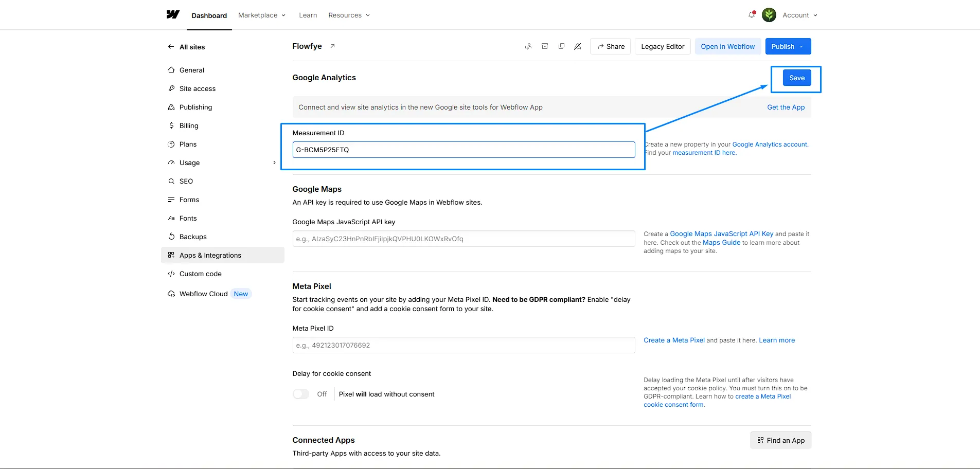This screenshot has height=469, width=980.
Task: Toggle Delay for cookie consent switch
Action: point(301,394)
